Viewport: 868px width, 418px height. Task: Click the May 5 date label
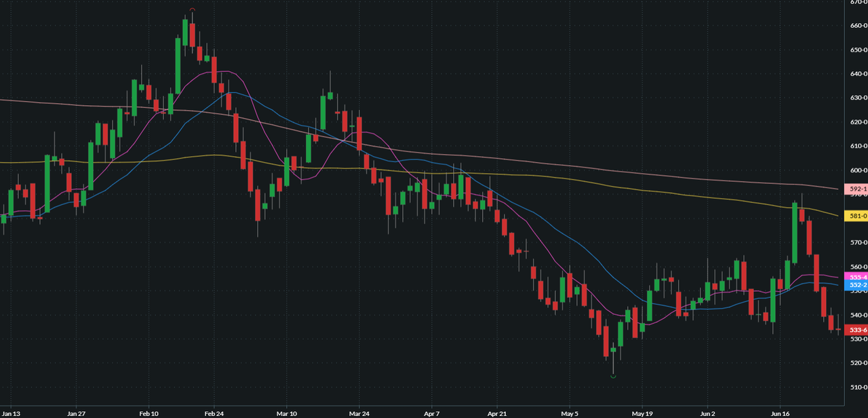tap(570, 413)
